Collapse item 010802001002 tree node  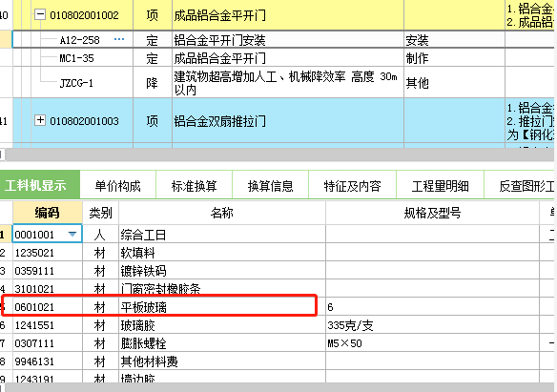click(40, 15)
